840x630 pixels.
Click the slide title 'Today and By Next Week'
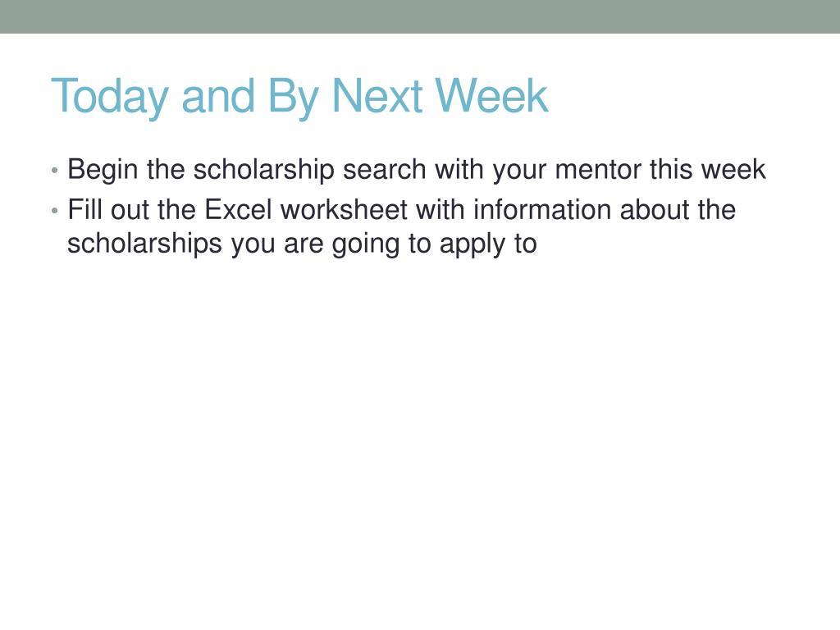[x=299, y=97]
